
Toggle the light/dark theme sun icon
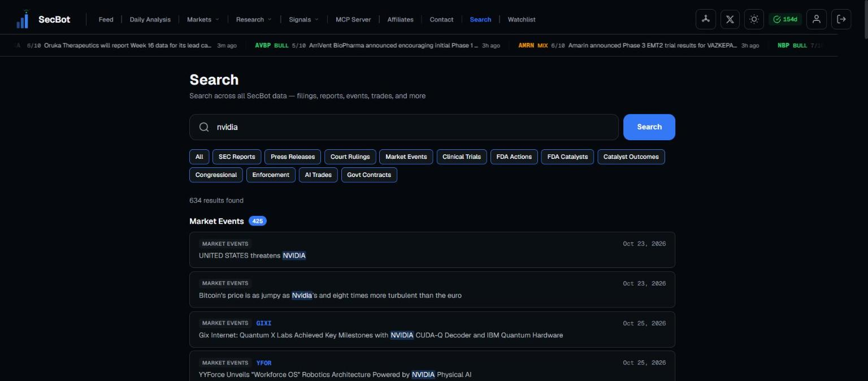coord(754,19)
